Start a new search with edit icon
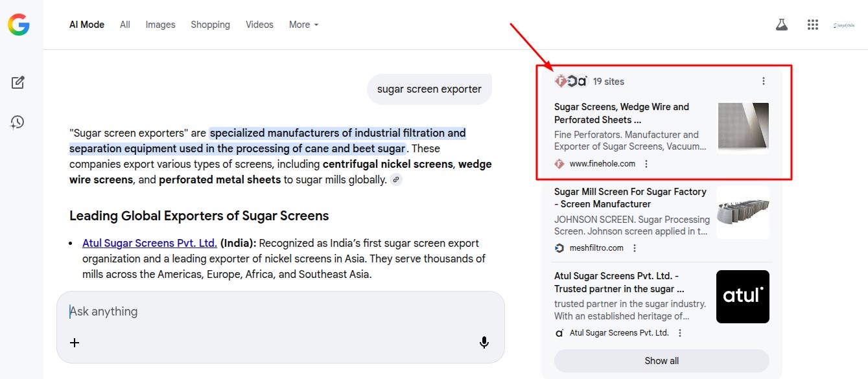The width and height of the screenshot is (868, 379). [18, 82]
